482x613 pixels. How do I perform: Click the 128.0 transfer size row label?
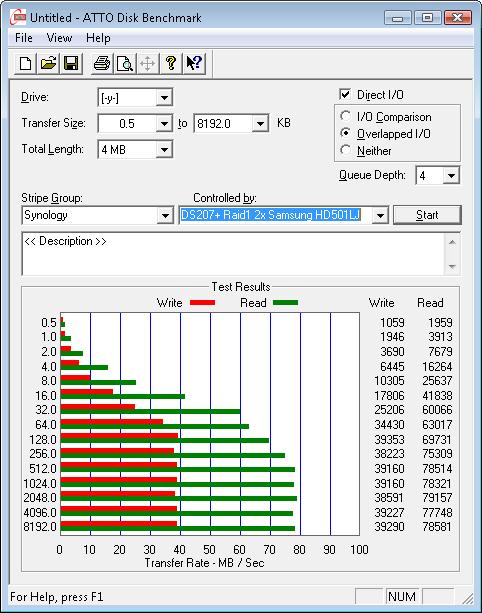point(43,439)
